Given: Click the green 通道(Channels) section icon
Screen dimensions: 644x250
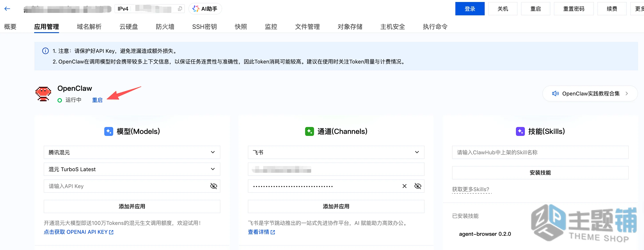Looking at the screenshot, I should 309,131.
